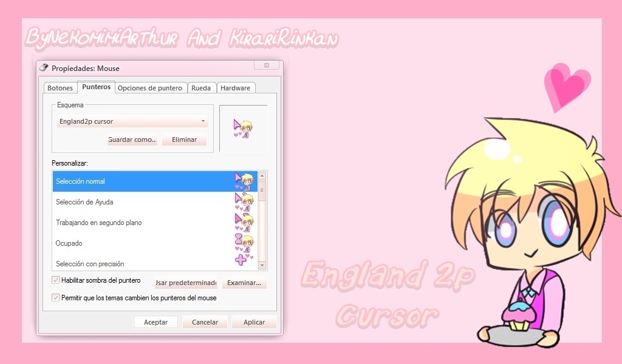The image size is (622, 364).
Task: Toggle Permitir que los temas cambien checkbox
Action: 55,297
